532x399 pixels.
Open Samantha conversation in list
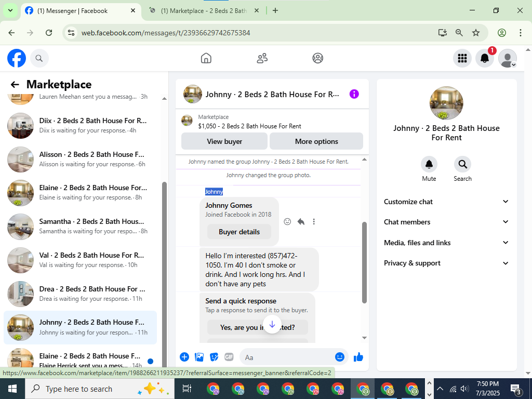[81, 227]
